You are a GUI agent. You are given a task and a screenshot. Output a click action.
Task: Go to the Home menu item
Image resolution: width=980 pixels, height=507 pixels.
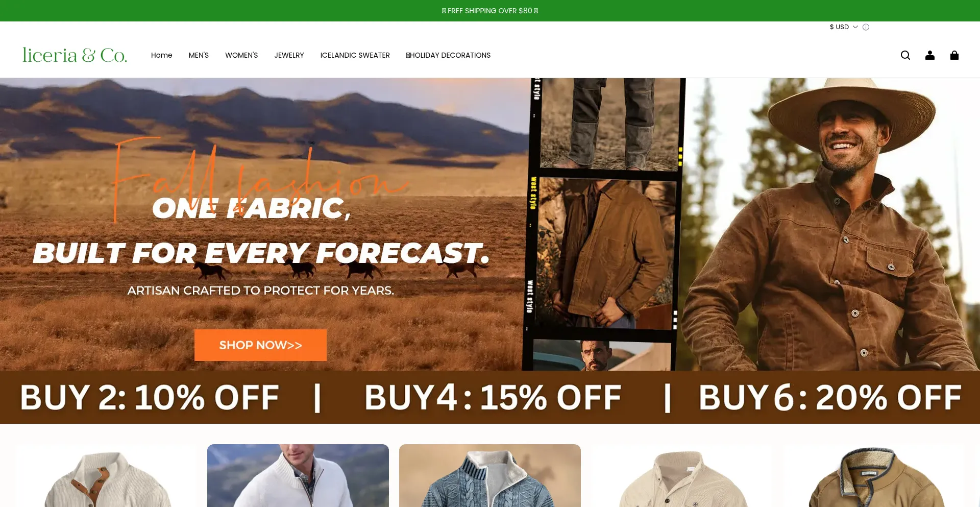[161, 55]
